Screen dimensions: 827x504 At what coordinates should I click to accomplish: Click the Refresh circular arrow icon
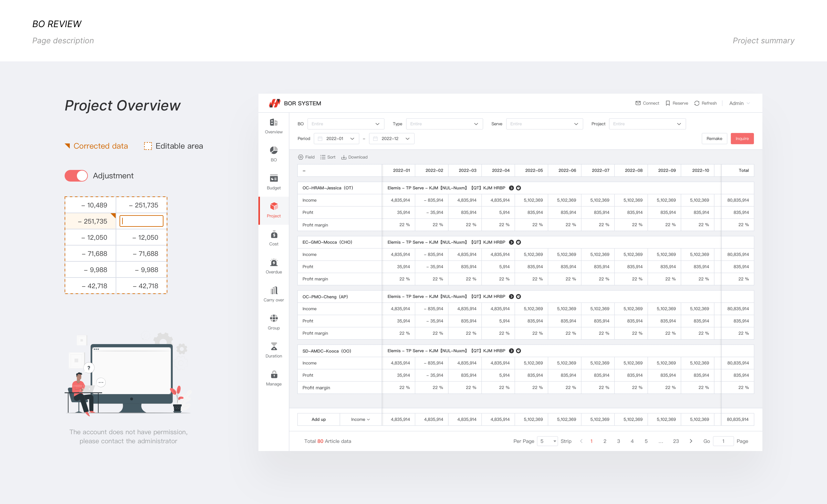point(697,103)
